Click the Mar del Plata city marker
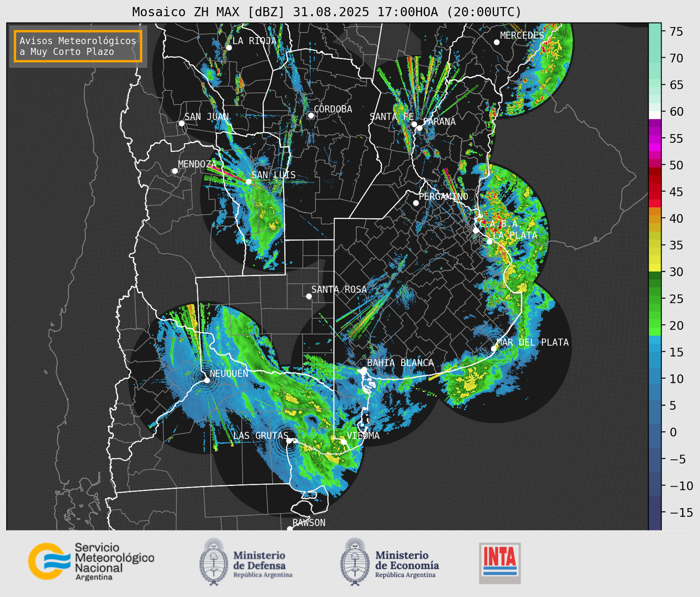The image size is (700, 597). (x=494, y=349)
